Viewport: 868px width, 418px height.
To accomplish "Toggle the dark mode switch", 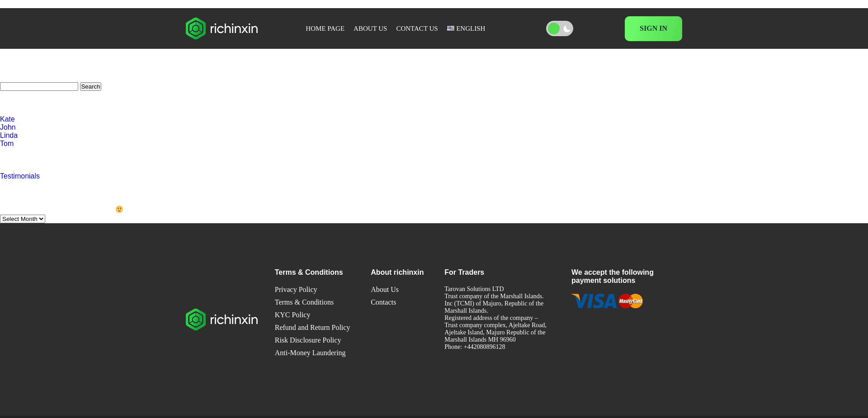I will coord(560,28).
